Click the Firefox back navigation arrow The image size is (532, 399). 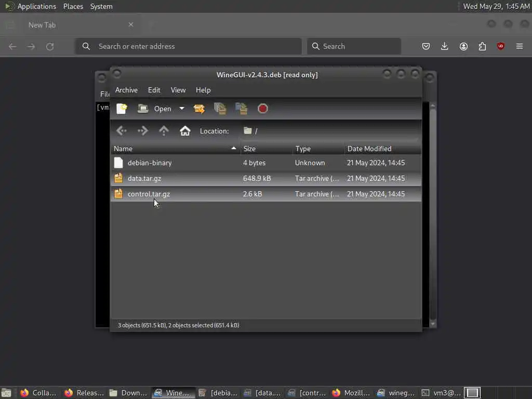[12, 46]
